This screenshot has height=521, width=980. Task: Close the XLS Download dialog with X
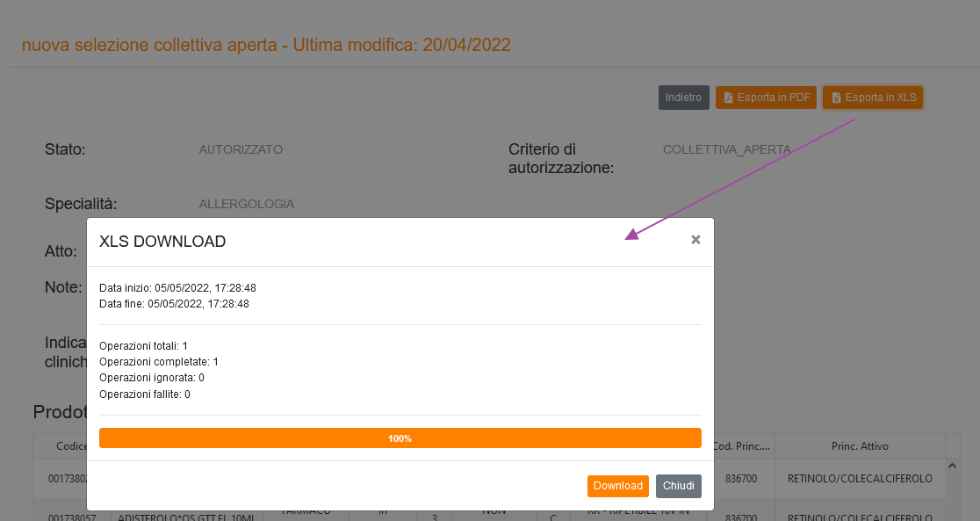pos(695,240)
